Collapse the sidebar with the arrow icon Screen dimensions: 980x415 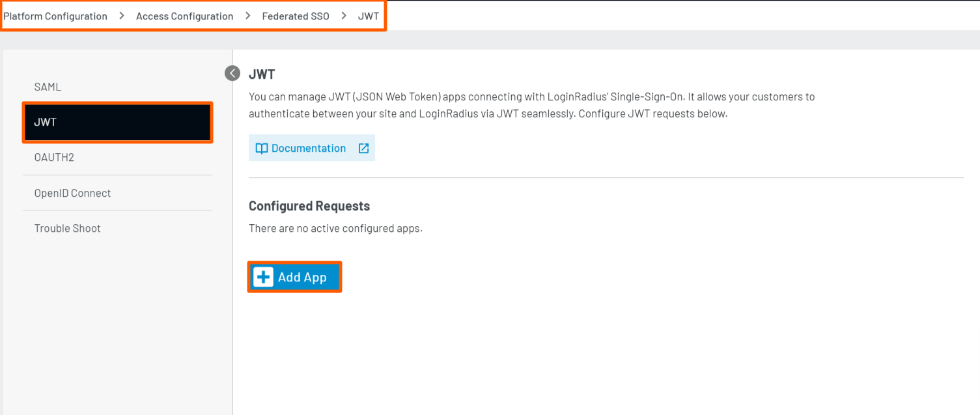click(232, 73)
